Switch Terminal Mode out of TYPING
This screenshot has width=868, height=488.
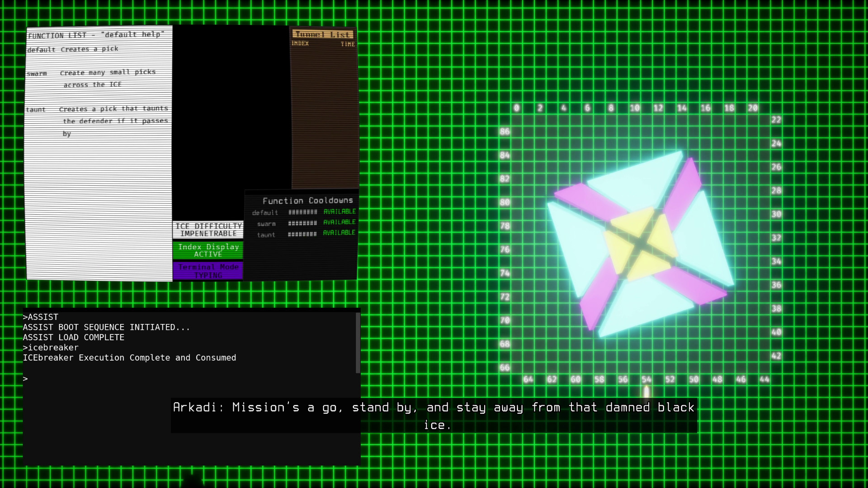pyautogui.click(x=208, y=270)
